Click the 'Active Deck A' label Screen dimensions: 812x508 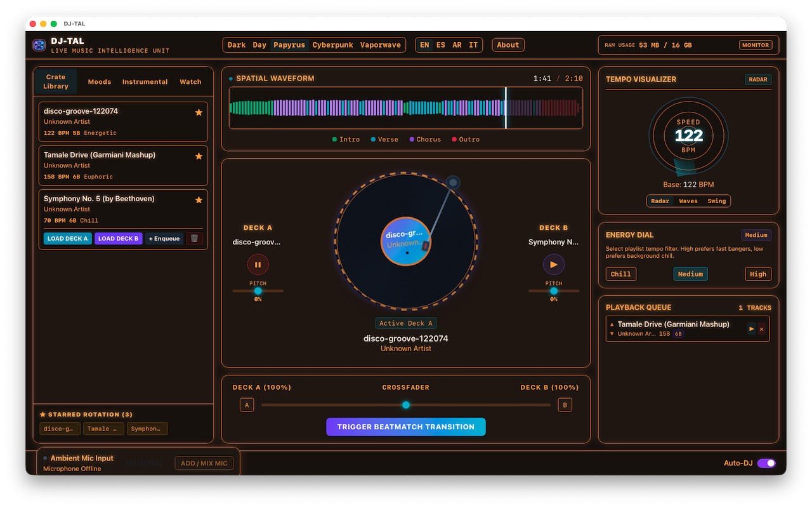406,323
